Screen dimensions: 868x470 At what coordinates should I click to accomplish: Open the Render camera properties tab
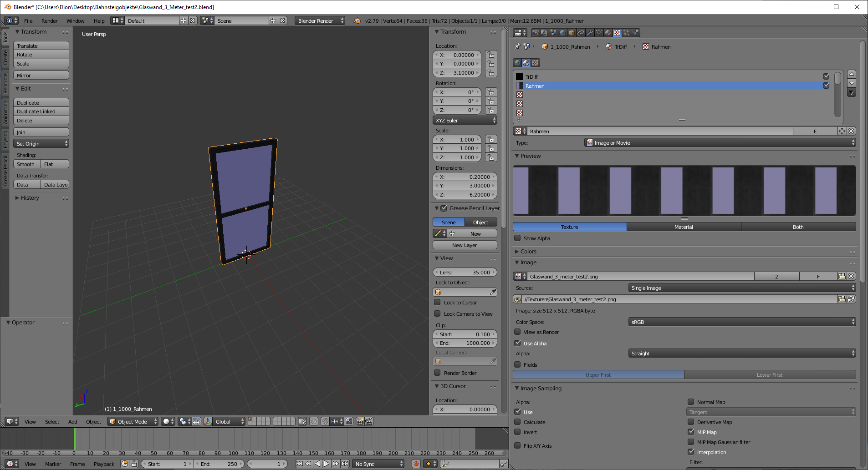point(535,33)
